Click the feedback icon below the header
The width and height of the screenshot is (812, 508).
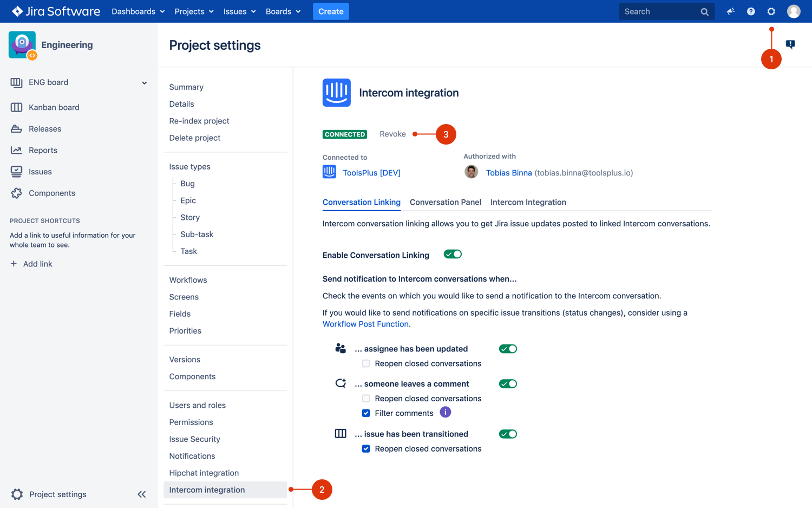(x=790, y=44)
